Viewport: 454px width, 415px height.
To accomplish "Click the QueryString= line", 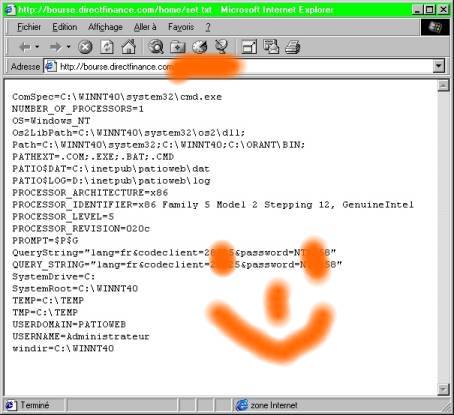I will pos(174,252).
